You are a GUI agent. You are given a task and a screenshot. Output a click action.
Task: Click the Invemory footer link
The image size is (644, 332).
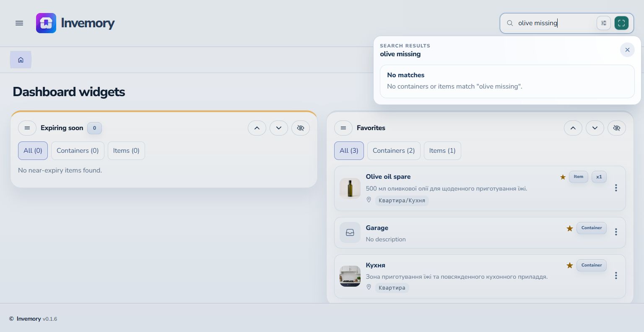[29, 319]
